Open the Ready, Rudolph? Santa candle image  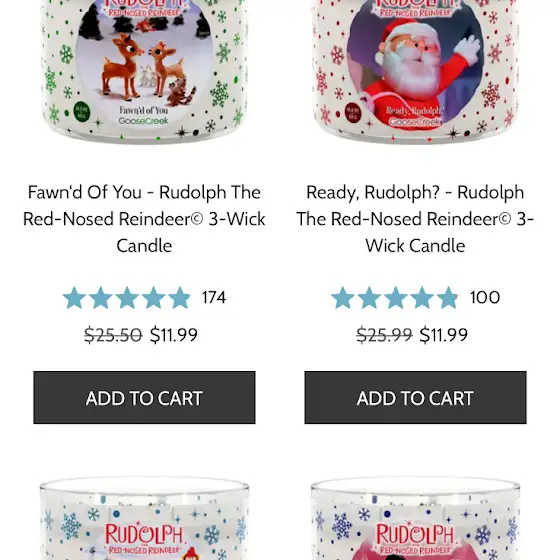click(x=415, y=71)
